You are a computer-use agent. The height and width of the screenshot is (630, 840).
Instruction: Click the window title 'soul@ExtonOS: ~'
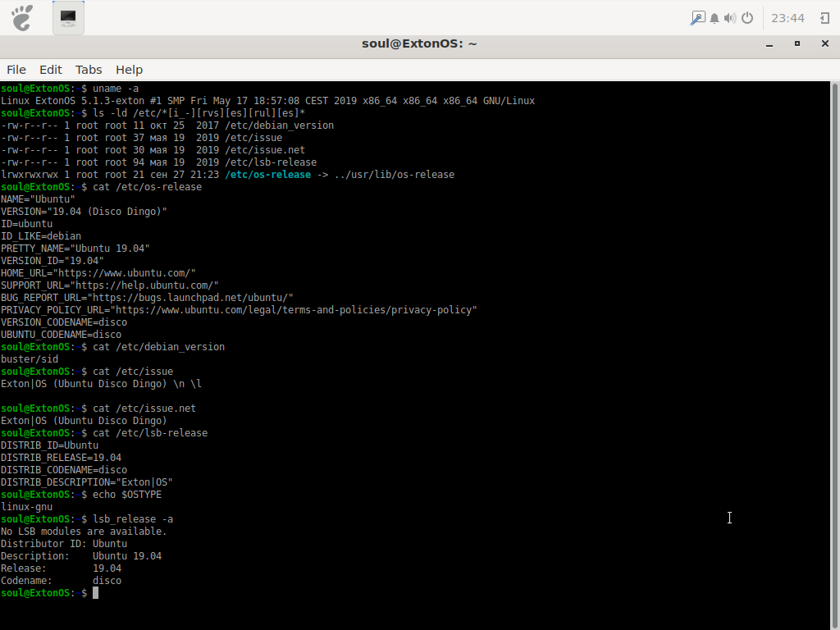point(419,44)
